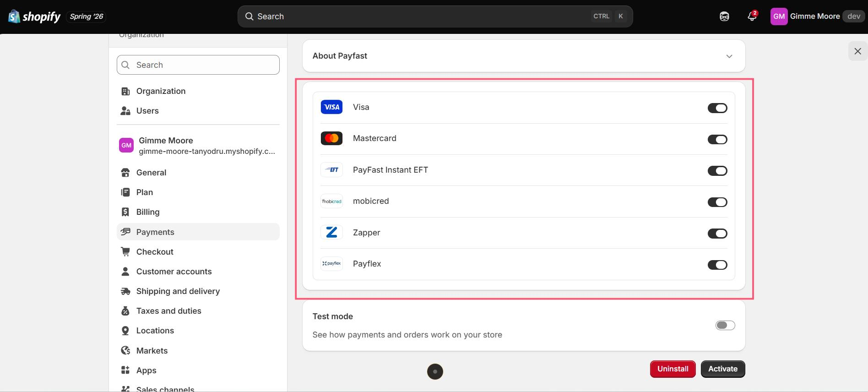Click the Visa card logo

331,107
